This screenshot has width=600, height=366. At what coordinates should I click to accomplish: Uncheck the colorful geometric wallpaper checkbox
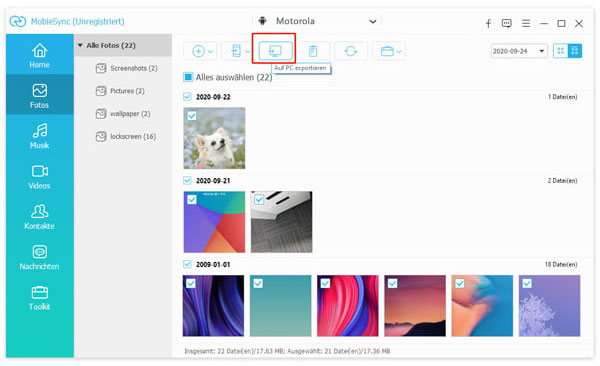pos(192,199)
